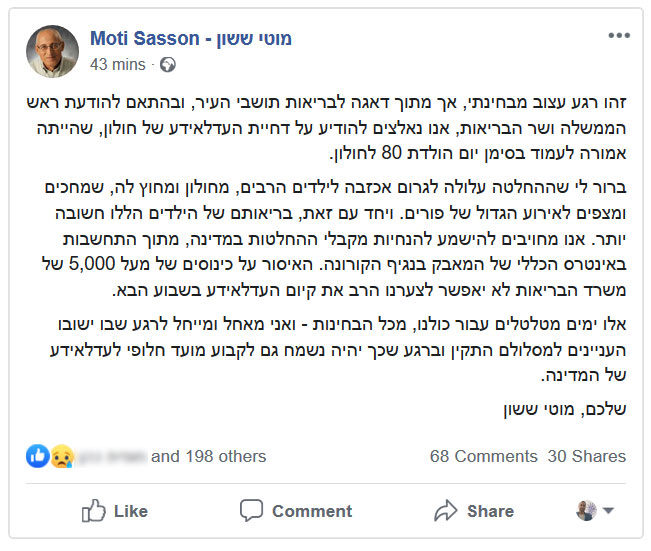Open the 'and 198 others' reactions list
The width and height of the screenshot is (651, 551).
(x=208, y=456)
